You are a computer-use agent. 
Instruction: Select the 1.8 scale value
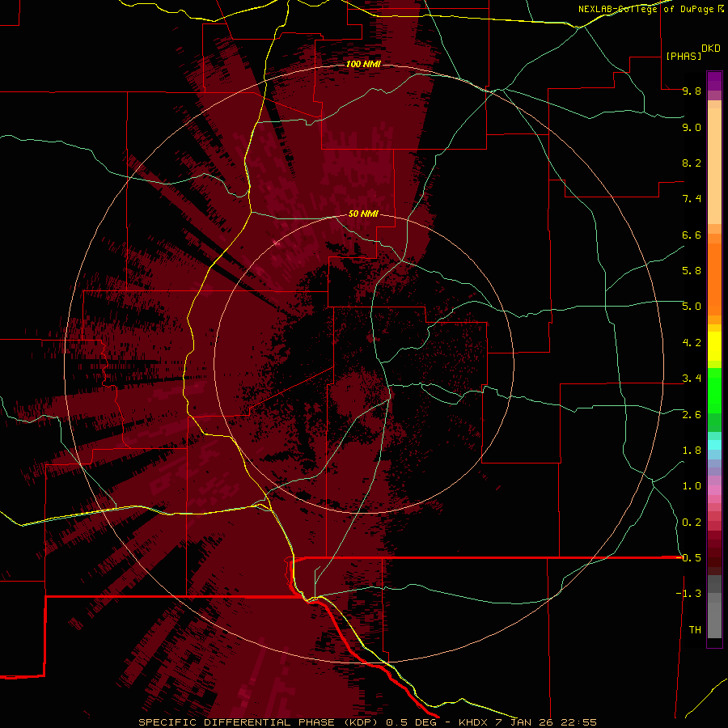pos(692,451)
